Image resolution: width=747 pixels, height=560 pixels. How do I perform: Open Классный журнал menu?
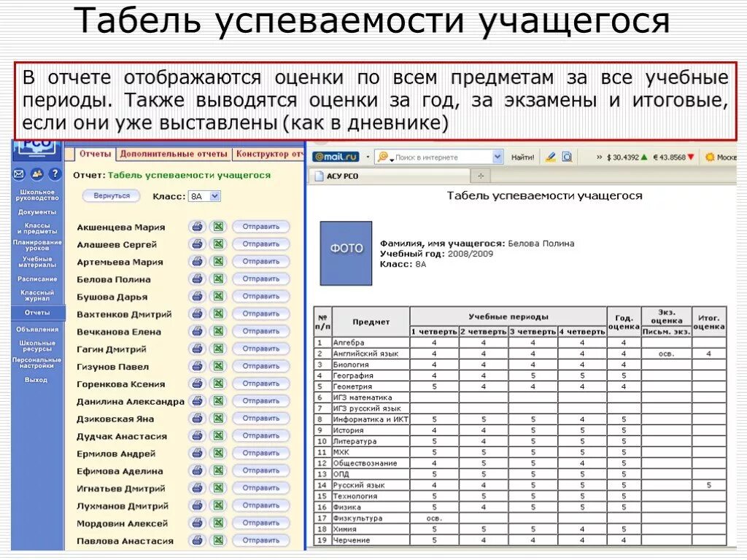click(36, 295)
